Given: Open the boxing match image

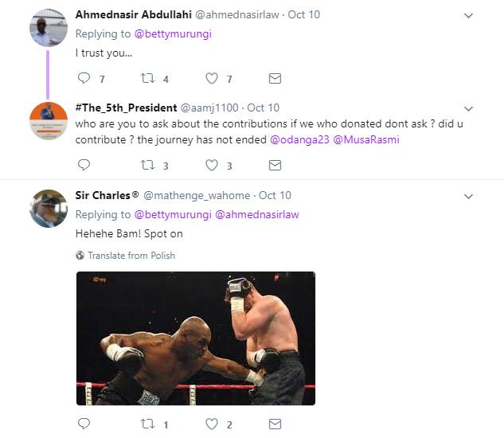Looking at the screenshot, I should point(196,338).
